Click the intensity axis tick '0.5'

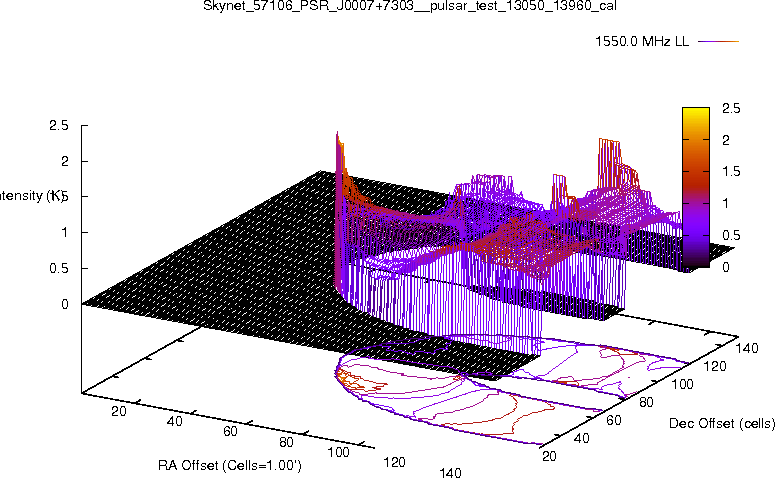pyautogui.click(x=59, y=268)
